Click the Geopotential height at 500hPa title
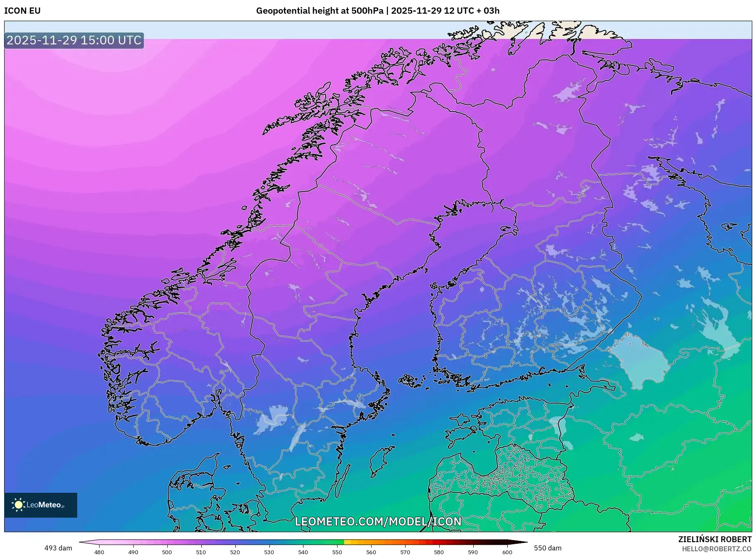 pos(377,11)
